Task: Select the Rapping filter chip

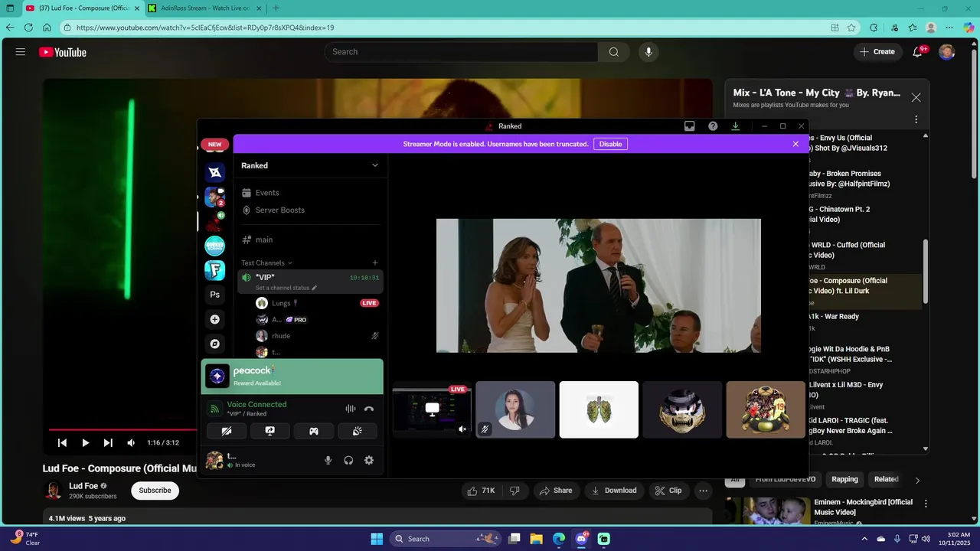Action: (844, 479)
